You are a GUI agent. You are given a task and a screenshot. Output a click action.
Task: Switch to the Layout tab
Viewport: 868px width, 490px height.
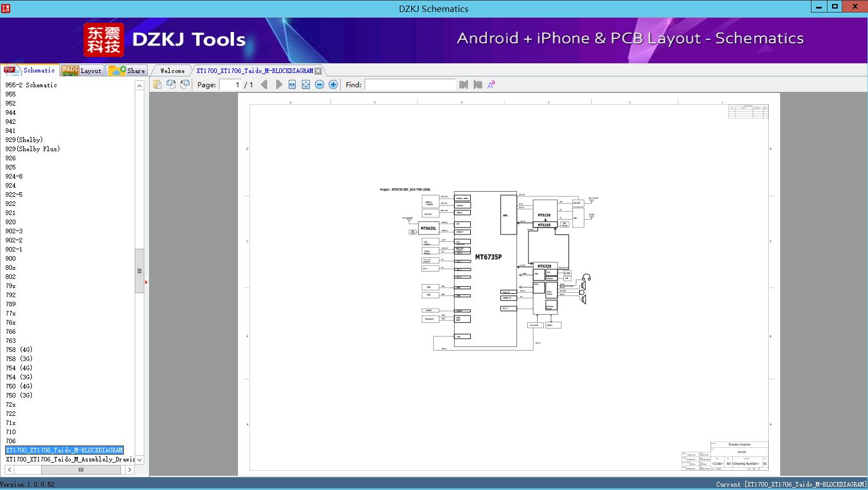pos(82,71)
